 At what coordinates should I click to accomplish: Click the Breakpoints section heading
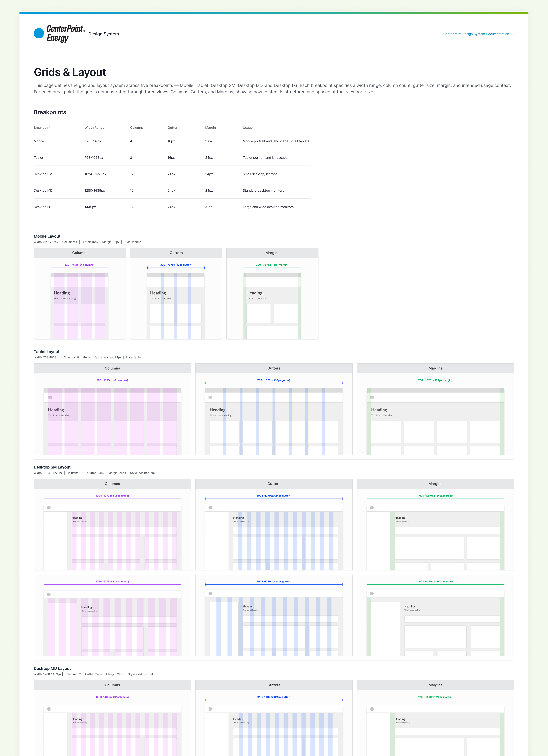50,112
